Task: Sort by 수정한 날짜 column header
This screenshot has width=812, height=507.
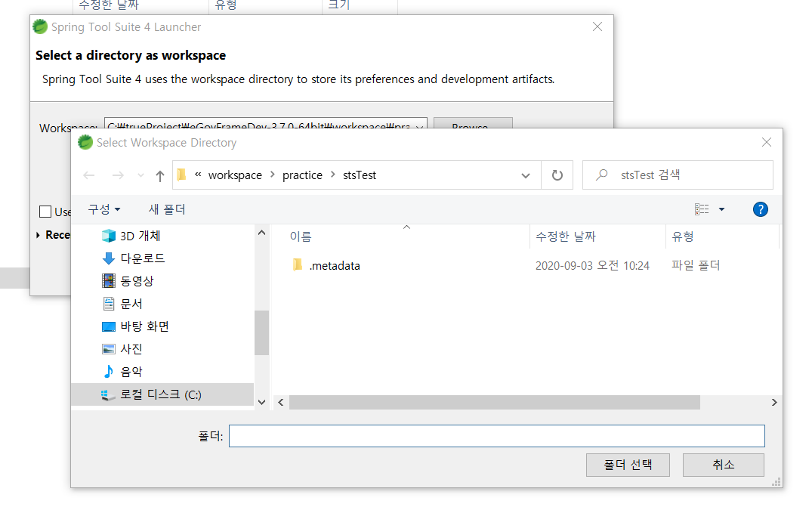Action: [x=566, y=236]
